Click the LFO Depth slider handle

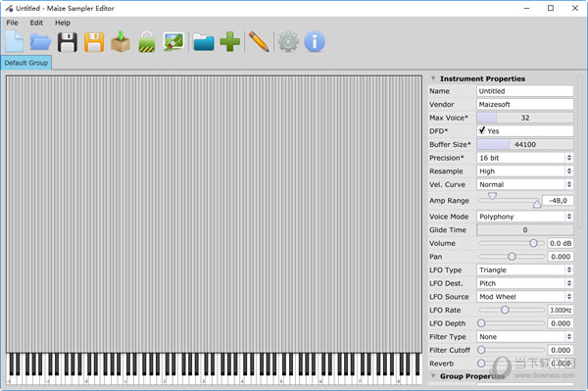(x=481, y=323)
